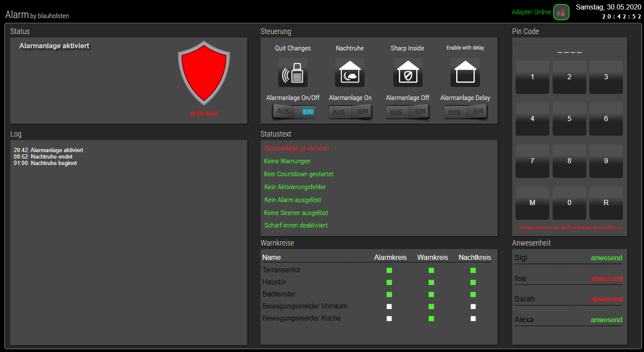Image resolution: width=644 pixels, height=352 pixels.
Task: Click Terrassentür Alarmkreis green indicator
Action: [389, 270]
